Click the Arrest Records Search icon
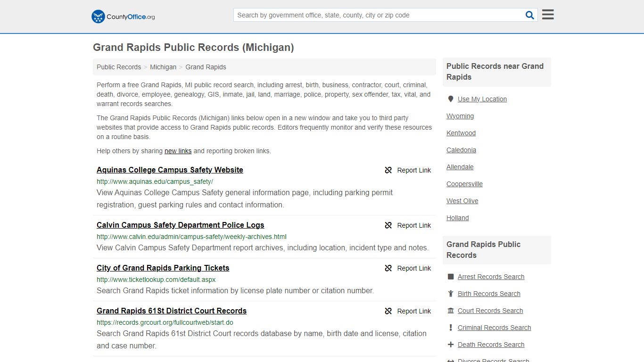This screenshot has height=362, width=644. pyautogui.click(x=451, y=277)
